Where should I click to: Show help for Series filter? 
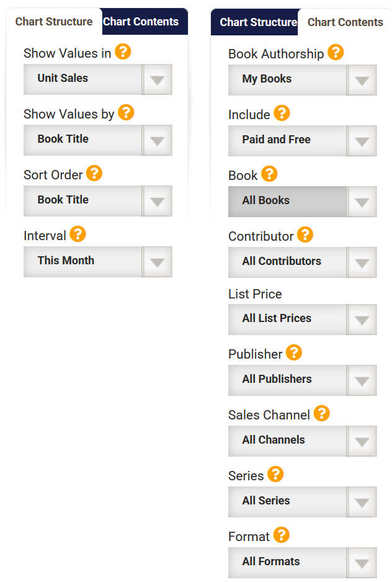coord(275,474)
